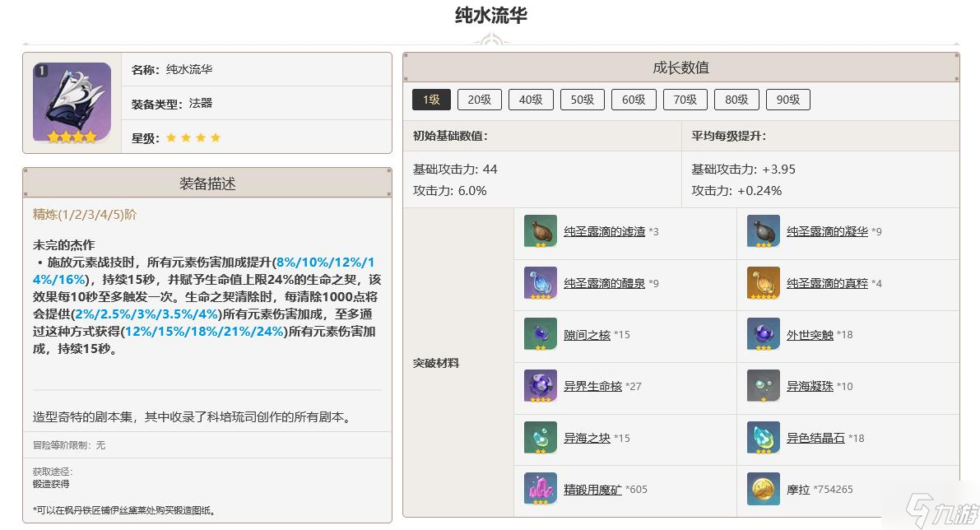
Task: Open the 隙间之核 link
Action: pos(587,335)
